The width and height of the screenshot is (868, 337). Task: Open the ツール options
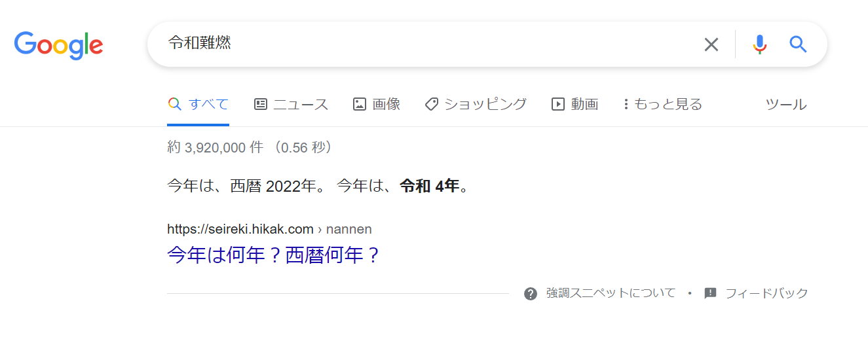click(x=786, y=104)
